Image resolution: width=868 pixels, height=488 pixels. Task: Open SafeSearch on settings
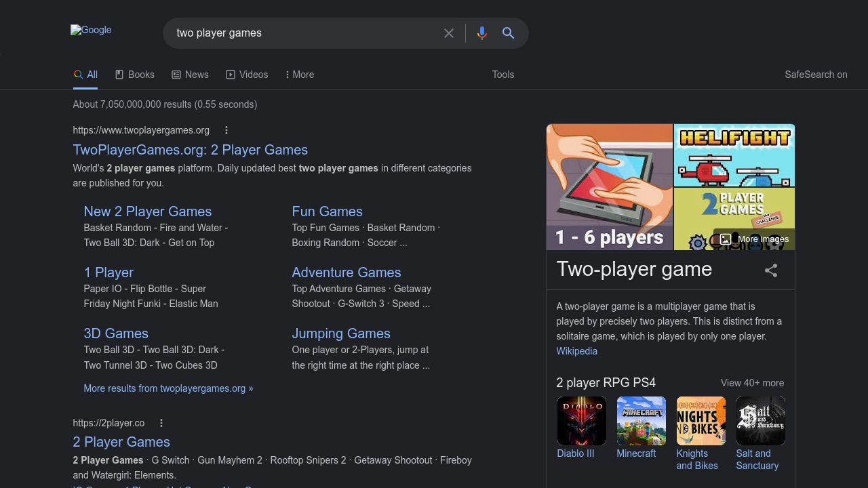pyautogui.click(x=816, y=75)
